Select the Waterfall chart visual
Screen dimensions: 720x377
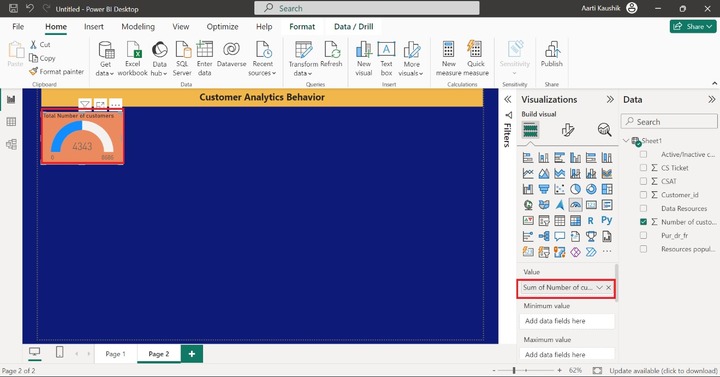click(528, 189)
